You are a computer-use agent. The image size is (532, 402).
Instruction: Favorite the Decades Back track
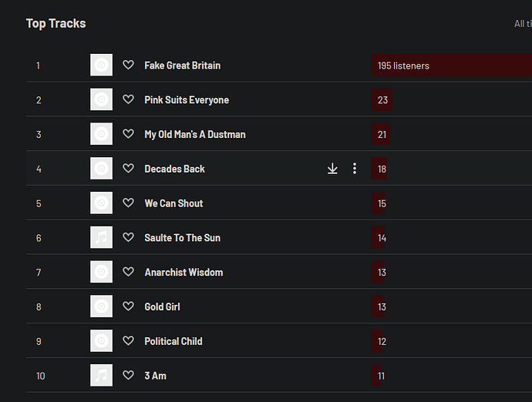(x=129, y=169)
